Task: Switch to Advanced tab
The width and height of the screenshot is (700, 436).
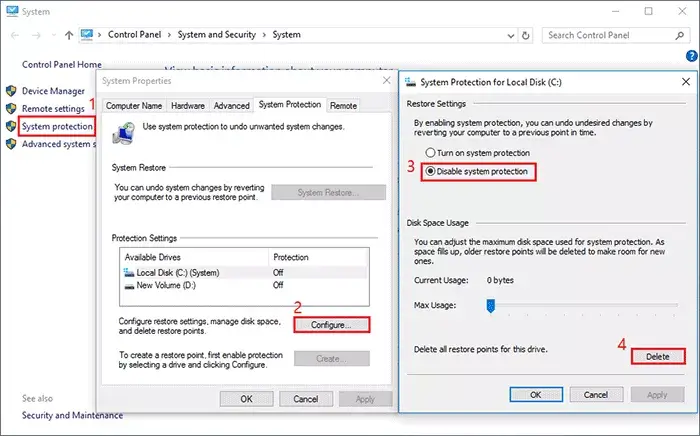Action: click(x=231, y=106)
